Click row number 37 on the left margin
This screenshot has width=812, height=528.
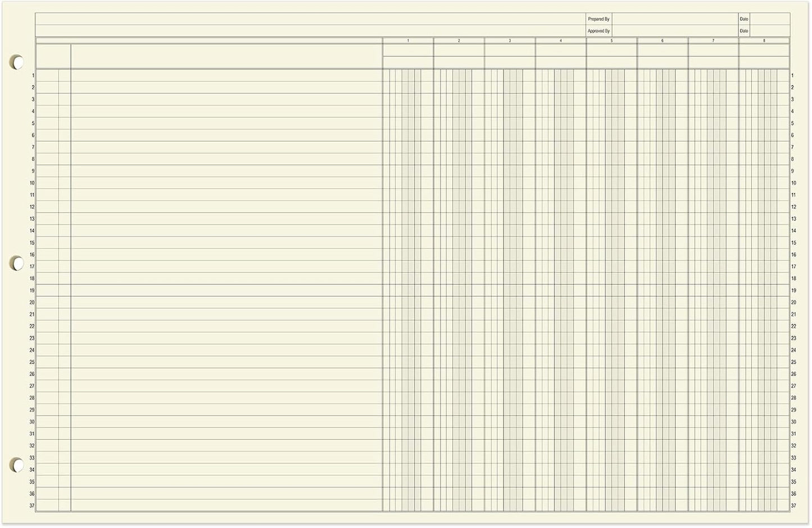pos(32,505)
